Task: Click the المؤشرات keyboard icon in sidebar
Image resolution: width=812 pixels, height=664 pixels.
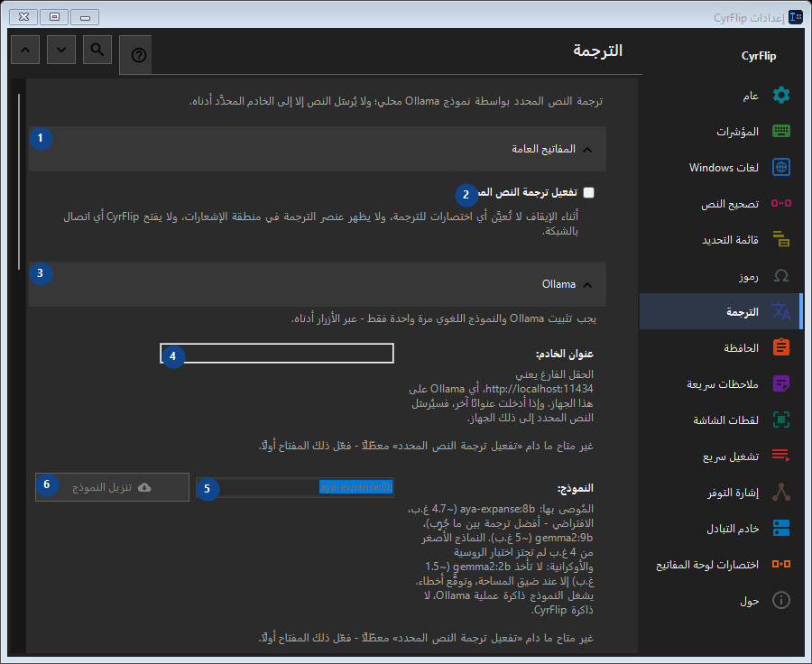Action: coord(781,131)
